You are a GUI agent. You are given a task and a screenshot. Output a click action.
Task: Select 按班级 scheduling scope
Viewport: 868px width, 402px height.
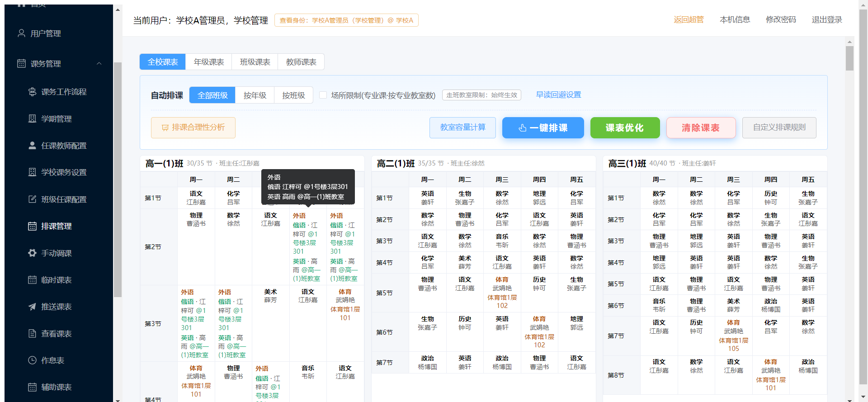click(293, 95)
